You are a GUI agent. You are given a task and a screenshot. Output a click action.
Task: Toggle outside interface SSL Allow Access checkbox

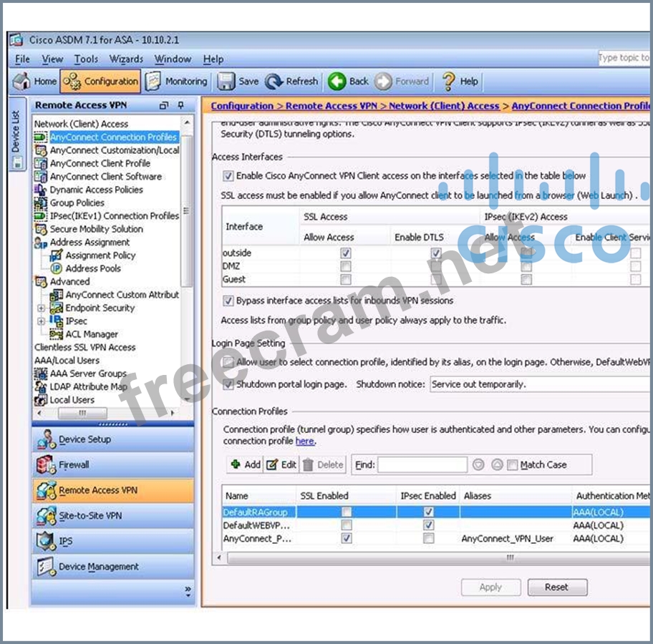[347, 253]
